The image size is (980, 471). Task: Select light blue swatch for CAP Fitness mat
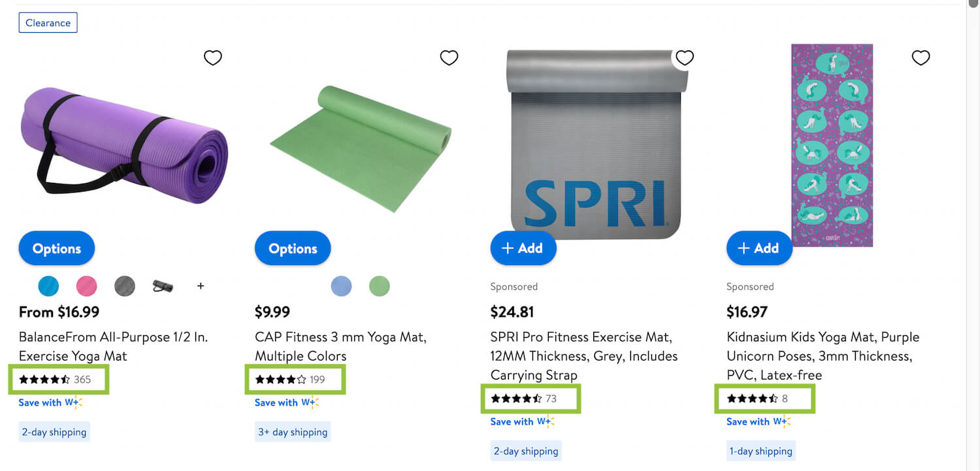341,286
